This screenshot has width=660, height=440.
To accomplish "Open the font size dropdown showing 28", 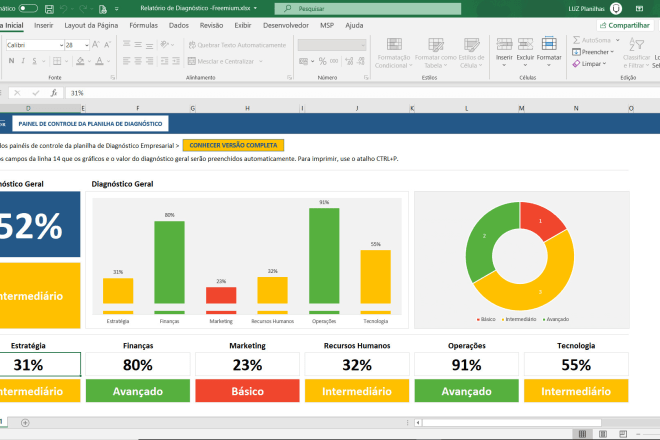I will click(87, 45).
